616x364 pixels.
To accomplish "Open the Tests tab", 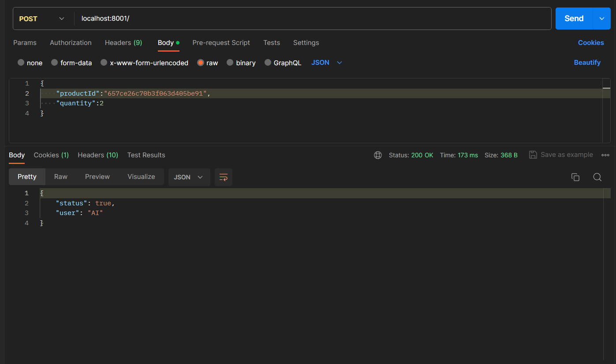I will [x=272, y=43].
